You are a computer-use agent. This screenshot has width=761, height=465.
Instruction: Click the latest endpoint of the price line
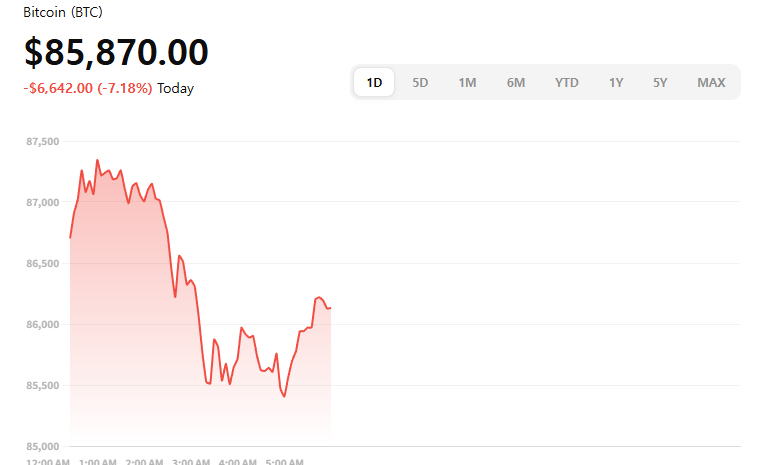[330, 307]
